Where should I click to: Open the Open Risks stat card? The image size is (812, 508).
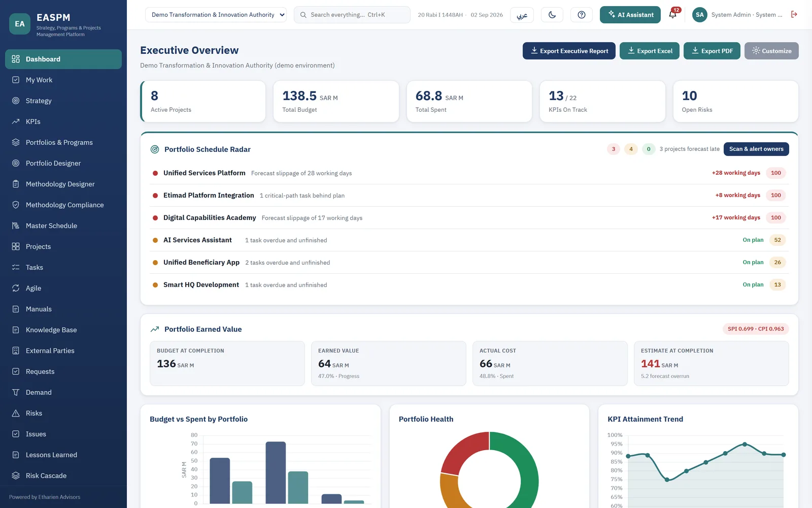pos(735,101)
